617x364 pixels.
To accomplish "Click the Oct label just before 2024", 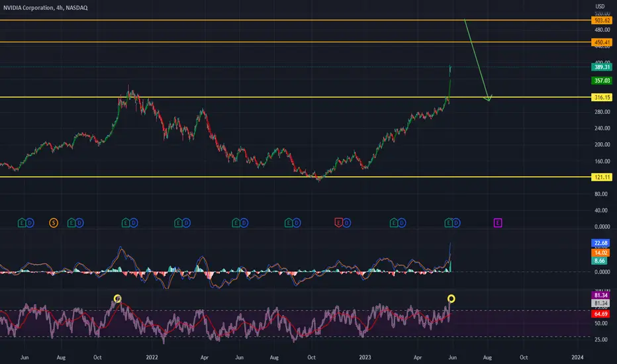I will [x=524, y=357].
